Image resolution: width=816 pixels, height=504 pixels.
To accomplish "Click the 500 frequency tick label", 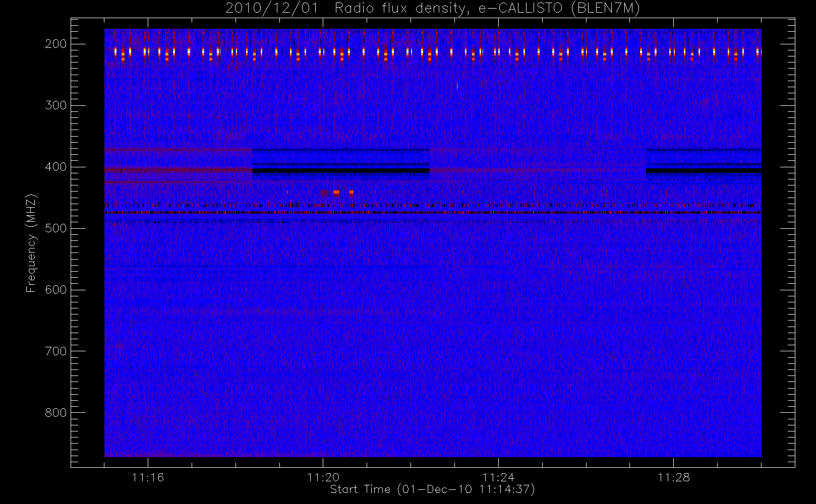I will [x=55, y=228].
